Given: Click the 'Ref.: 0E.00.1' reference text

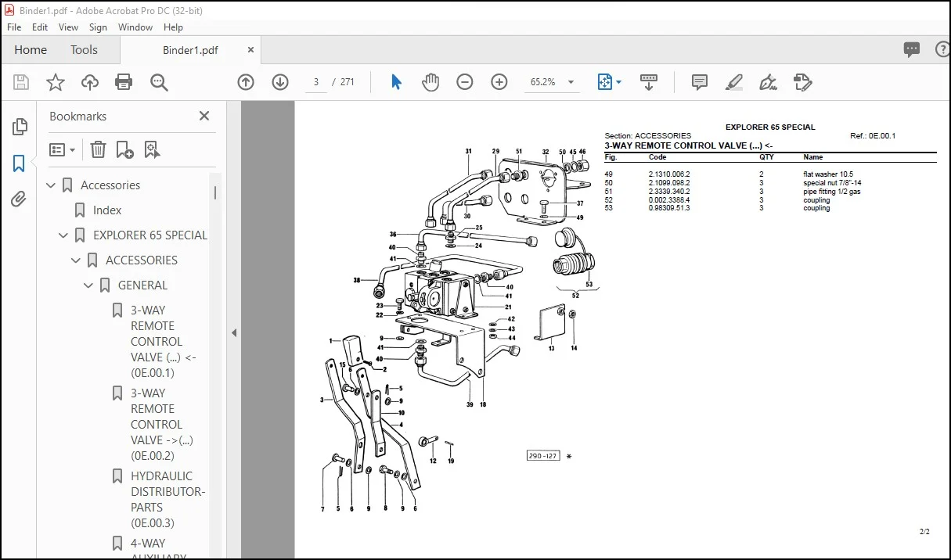Looking at the screenshot, I should click(873, 136).
